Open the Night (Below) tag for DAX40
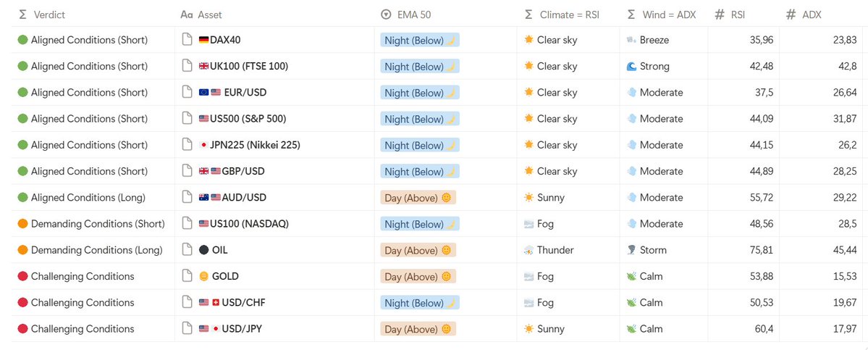 pyautogui.click(x=420, y=41)
